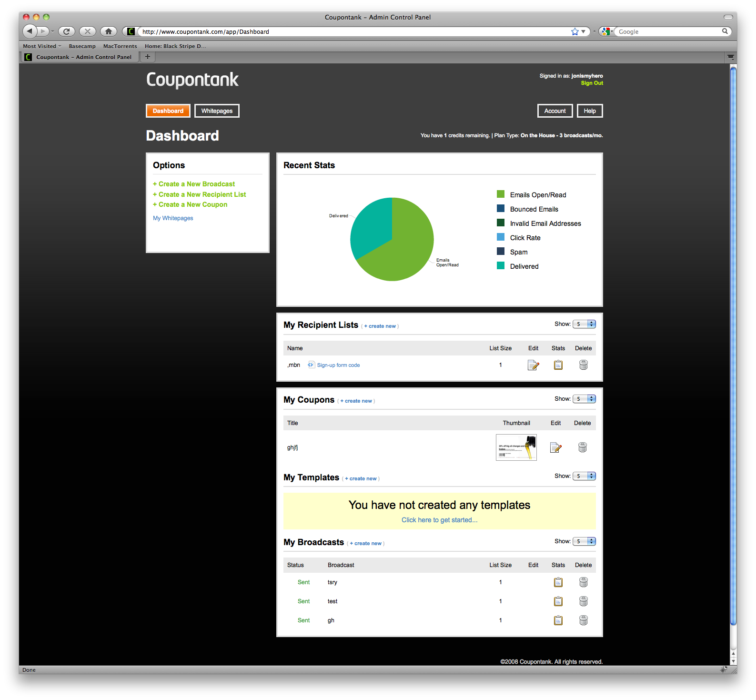The width and height of the screenshot is (756, 700).
Task: Open the tab list icon at tab bar end
Action: (730, 57)
